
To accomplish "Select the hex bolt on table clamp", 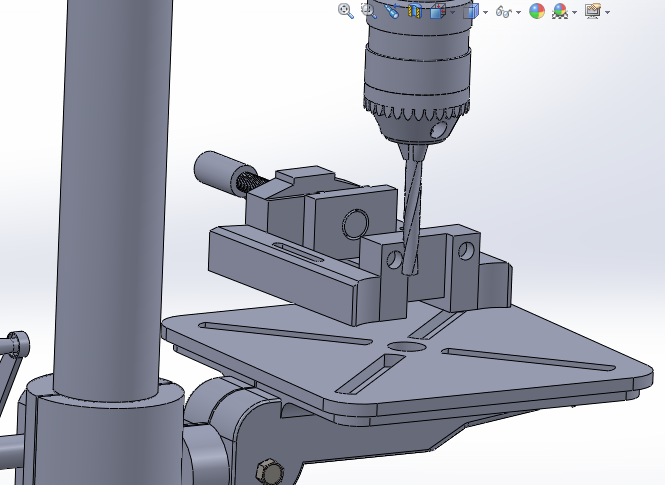I will [x=270, y=471].
